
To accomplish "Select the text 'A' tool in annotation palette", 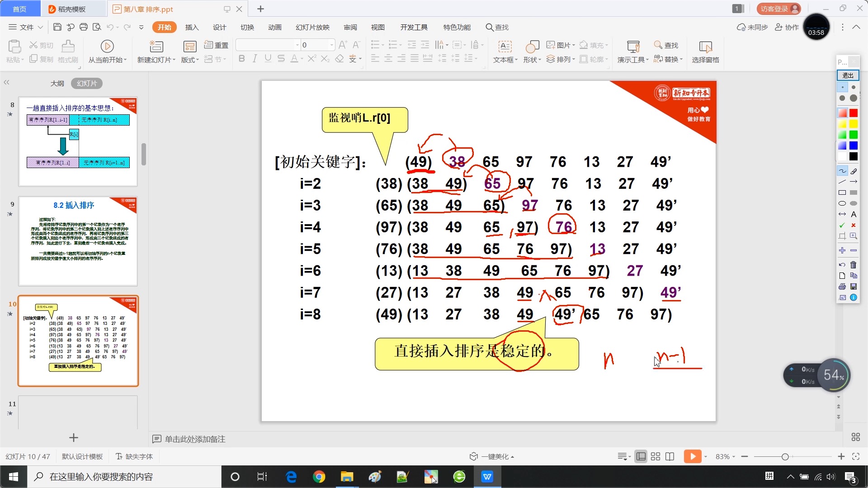I will 854,214.
